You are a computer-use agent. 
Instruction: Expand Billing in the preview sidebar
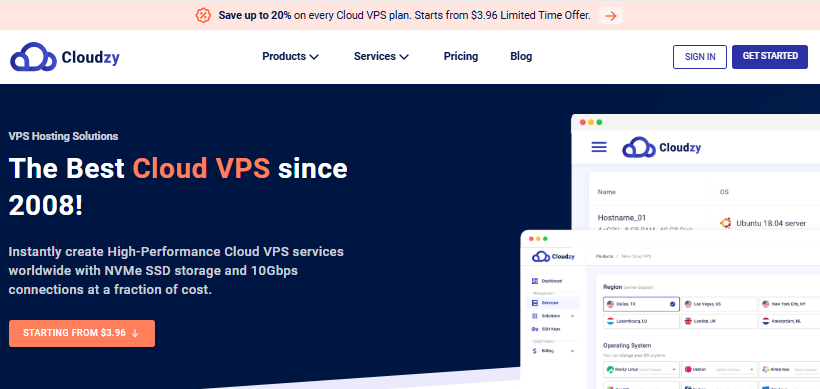coord(552,351)
